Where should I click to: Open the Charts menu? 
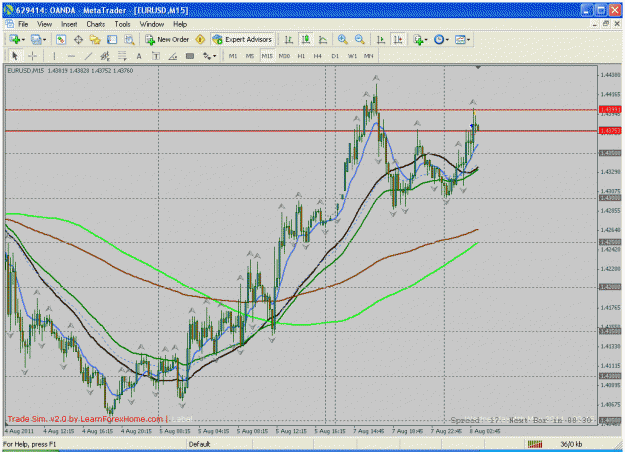tap(96, 24)
